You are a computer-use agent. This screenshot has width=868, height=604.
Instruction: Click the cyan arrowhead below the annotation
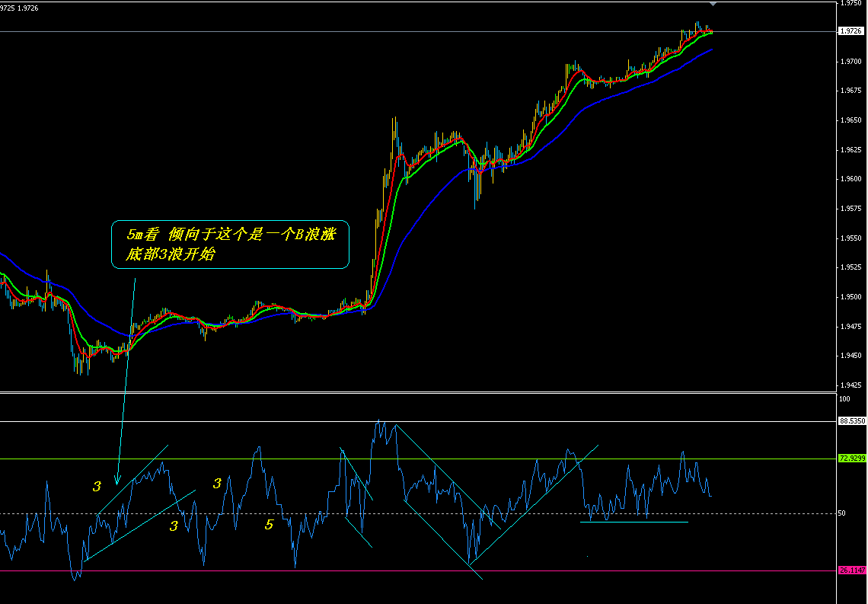pyautogui.click(x=116, y=479)
